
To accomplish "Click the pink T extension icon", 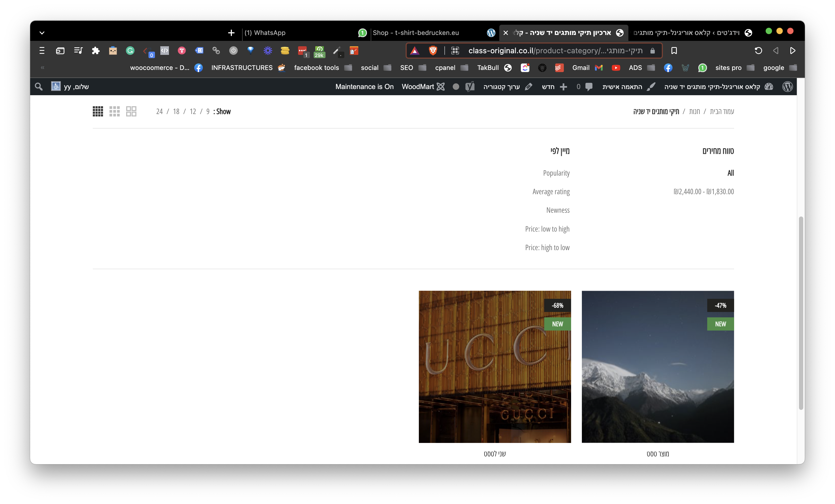I will pyautogui.click(x=182, y=51).
